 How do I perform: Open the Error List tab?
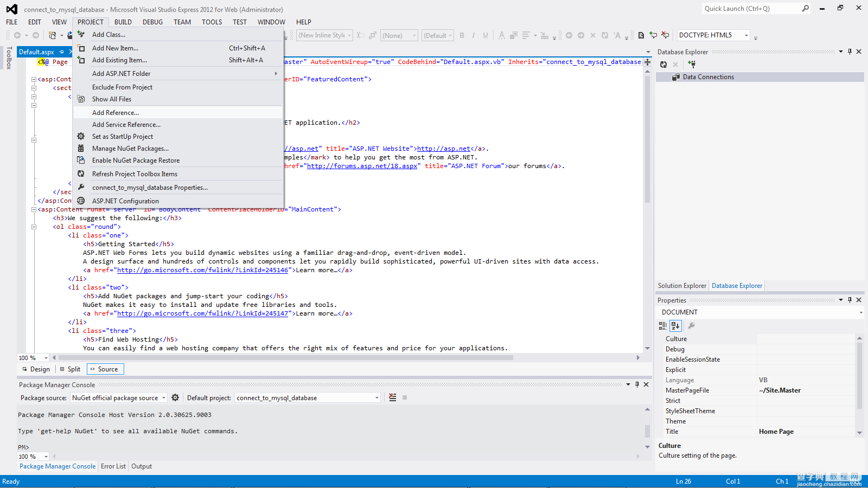click(113, 466)
